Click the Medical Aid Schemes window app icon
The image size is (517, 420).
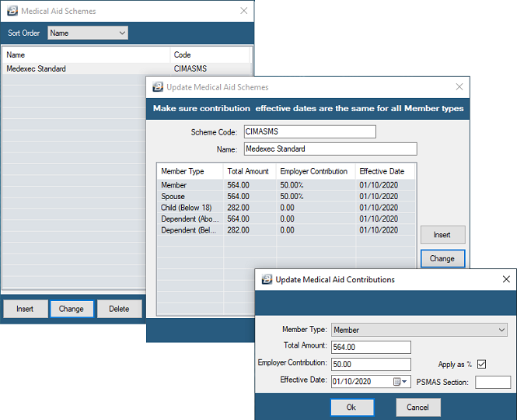12,11
